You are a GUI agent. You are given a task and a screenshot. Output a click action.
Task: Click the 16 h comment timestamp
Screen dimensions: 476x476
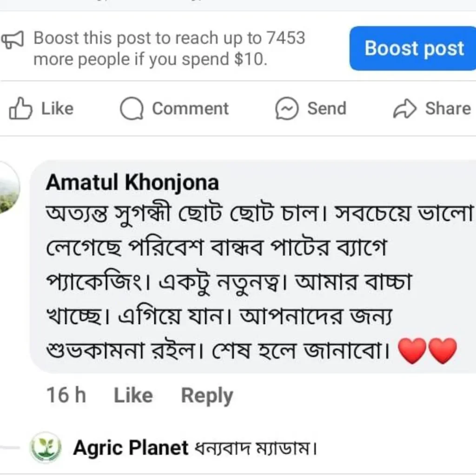point(66,395)
